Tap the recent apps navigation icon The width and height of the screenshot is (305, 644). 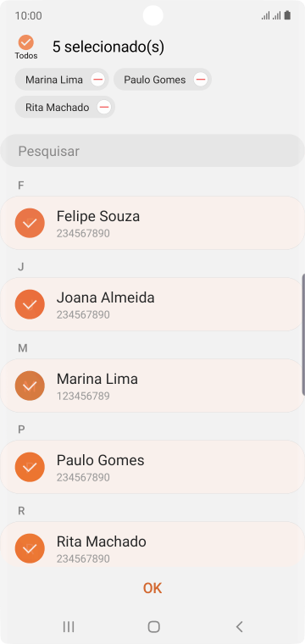tap(69, 626)
